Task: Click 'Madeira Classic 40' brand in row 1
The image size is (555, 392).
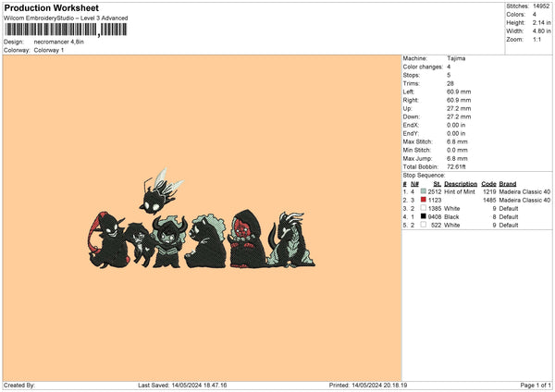Action: (x=524, y=191)
